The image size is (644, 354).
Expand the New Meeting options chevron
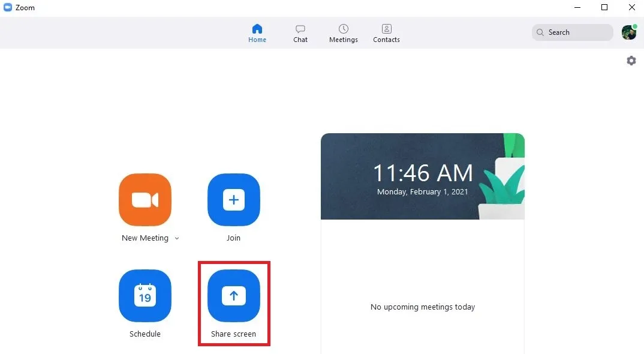pyautogui.click(x=177, y=238)
